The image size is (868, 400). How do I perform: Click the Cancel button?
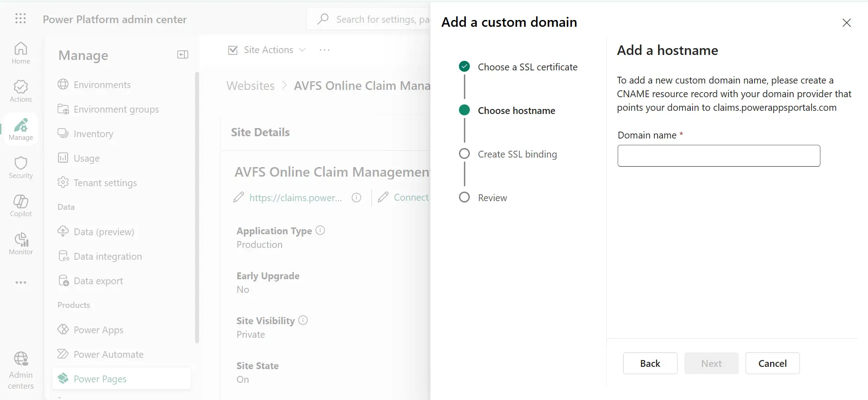[x=772, y=363]
